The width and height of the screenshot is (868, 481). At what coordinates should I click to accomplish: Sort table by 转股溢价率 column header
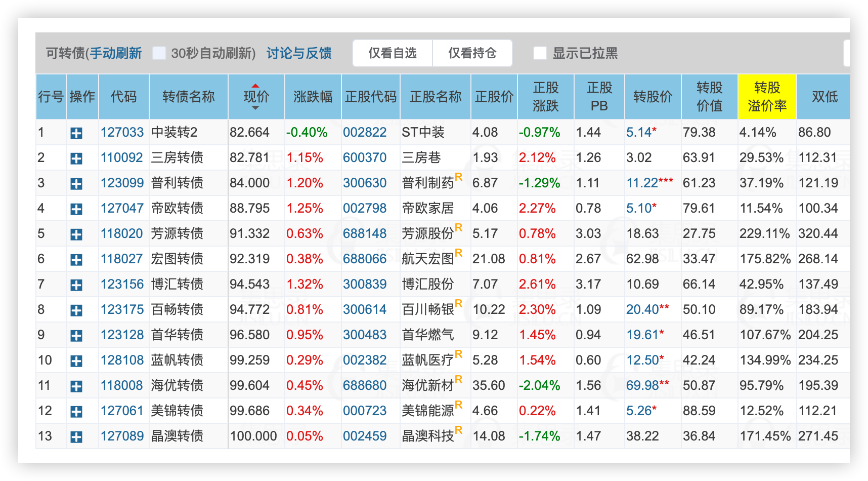pos(767,97)
